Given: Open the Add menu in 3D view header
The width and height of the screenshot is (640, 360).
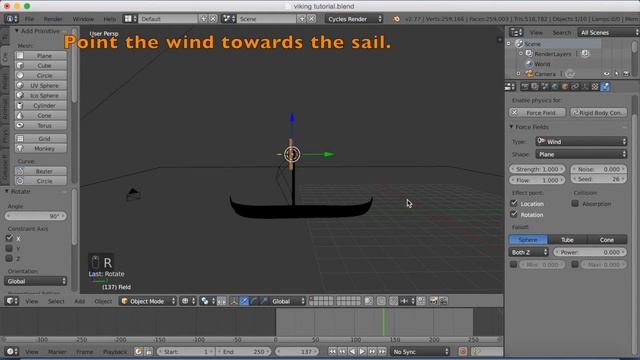Looking at the screenshot, I should pyautogui.click(x=80, y=301).
